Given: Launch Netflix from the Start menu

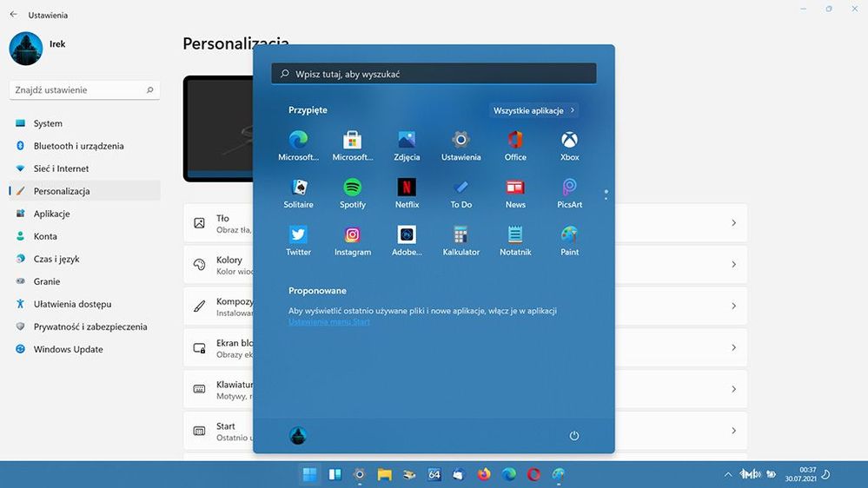Looking at the screenshot, I should [x=407, y=188].
